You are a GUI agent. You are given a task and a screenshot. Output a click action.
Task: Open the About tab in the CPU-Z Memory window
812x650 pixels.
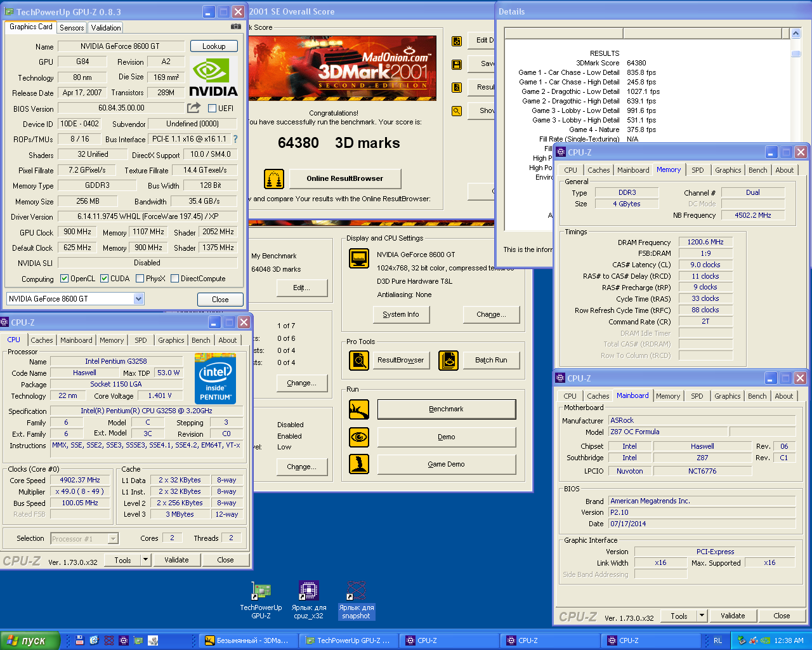(785, 170)
